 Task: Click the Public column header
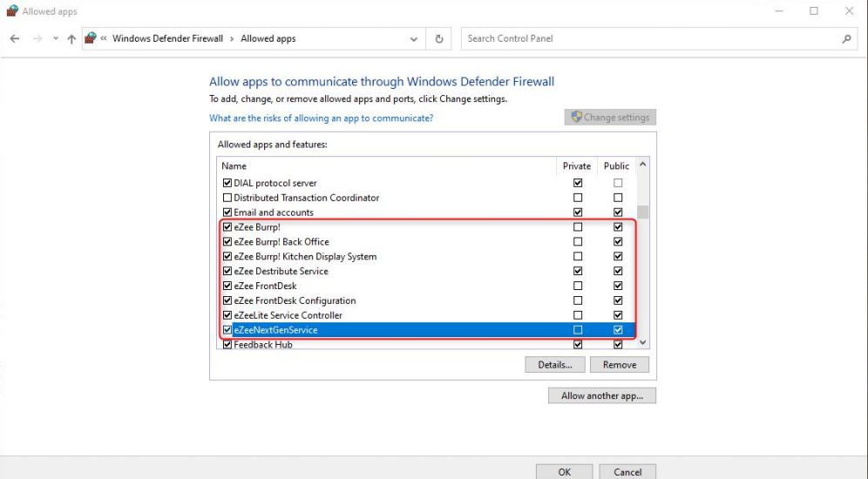616,166
